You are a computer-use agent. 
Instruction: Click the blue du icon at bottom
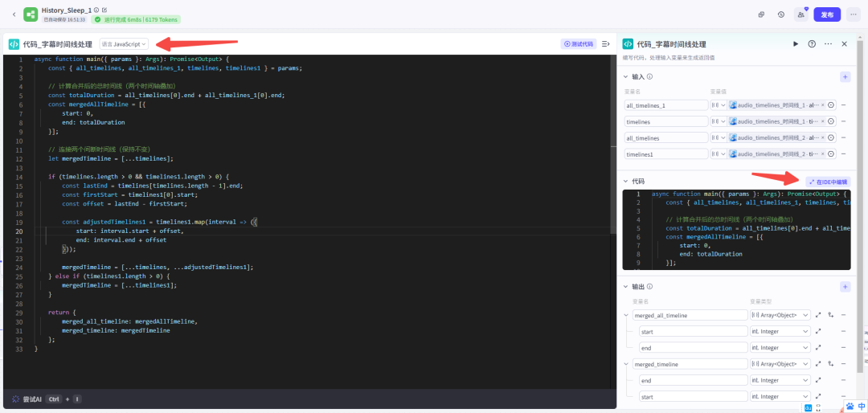pos(809,407)
